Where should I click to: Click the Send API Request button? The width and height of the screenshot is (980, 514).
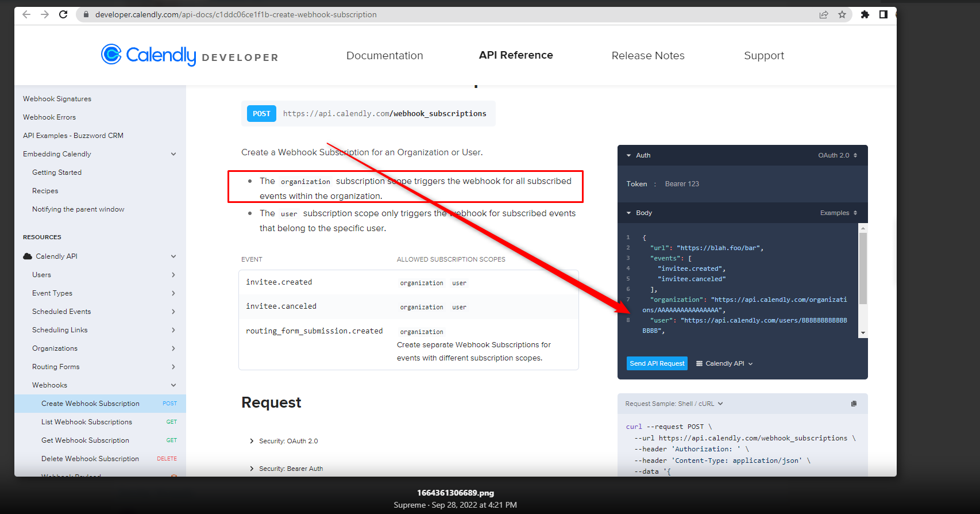[657, 363]
